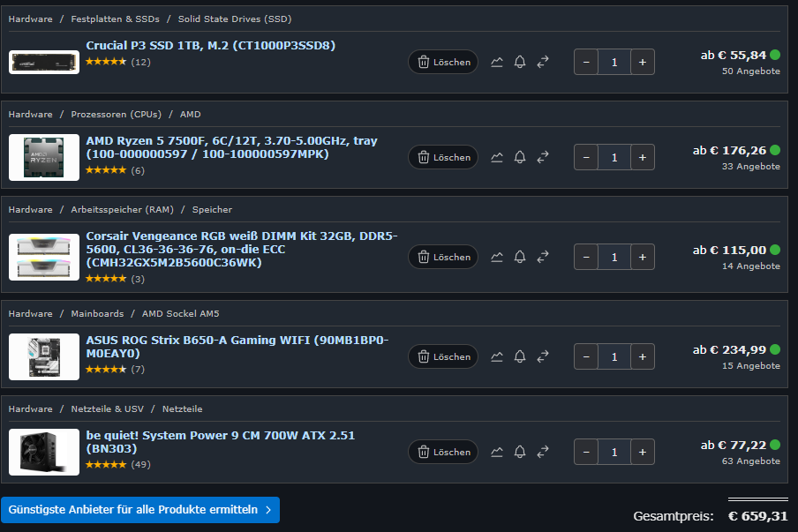Set price alert bell for be quiet! System Power 9

tap(520, 452)
